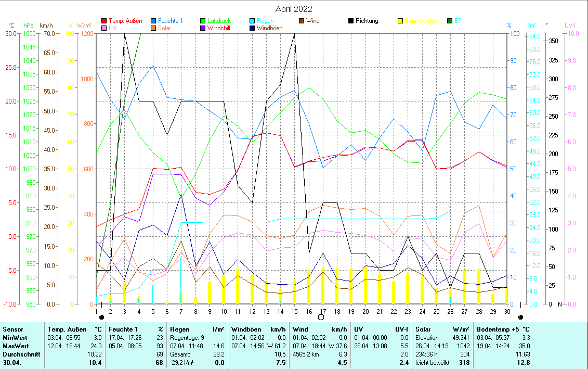The image size is (588, 369).
Task: Select the orange Solar legend marker
Action: [x=153, y=28]
